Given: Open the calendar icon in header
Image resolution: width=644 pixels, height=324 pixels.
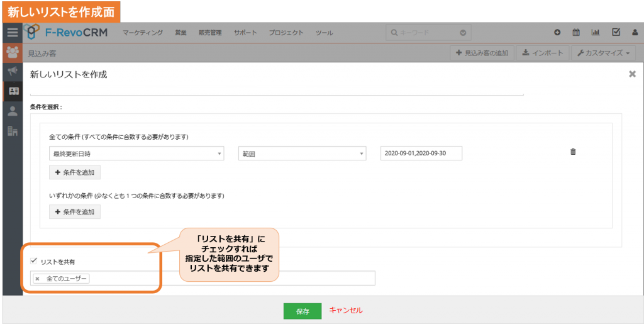Looking at the screenshot, I should coord(576,33).
